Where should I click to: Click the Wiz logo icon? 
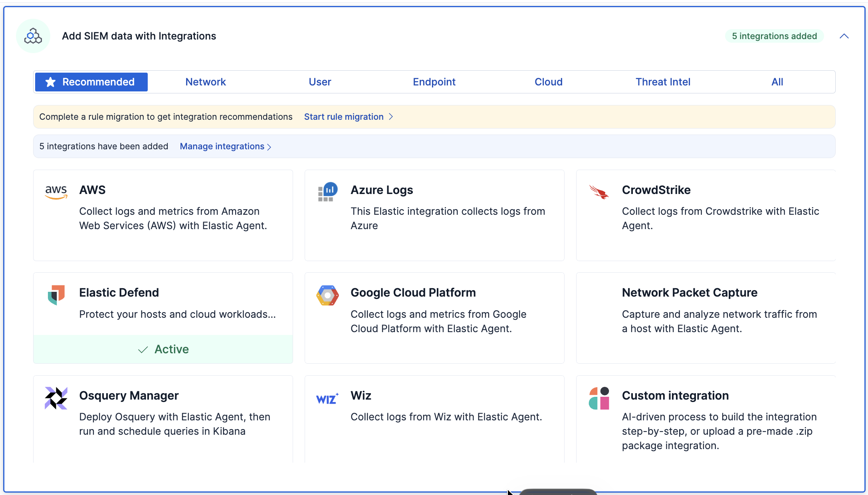[328, 398]
